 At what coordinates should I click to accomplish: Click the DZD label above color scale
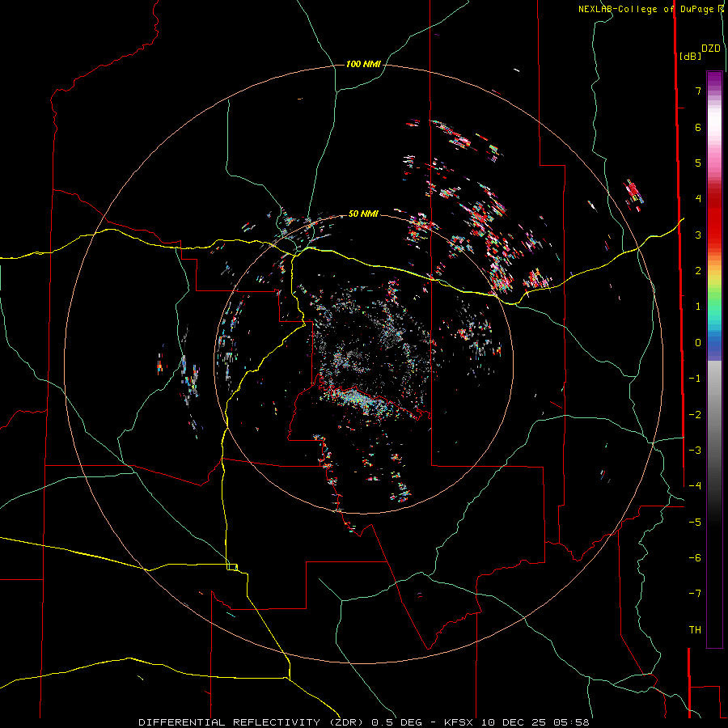tap(711, 49)
